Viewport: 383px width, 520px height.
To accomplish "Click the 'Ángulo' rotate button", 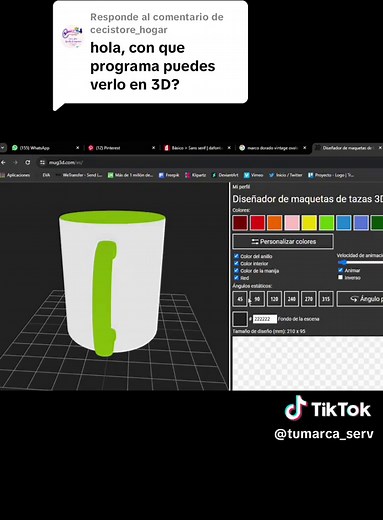I will click(x=360, y=299).
